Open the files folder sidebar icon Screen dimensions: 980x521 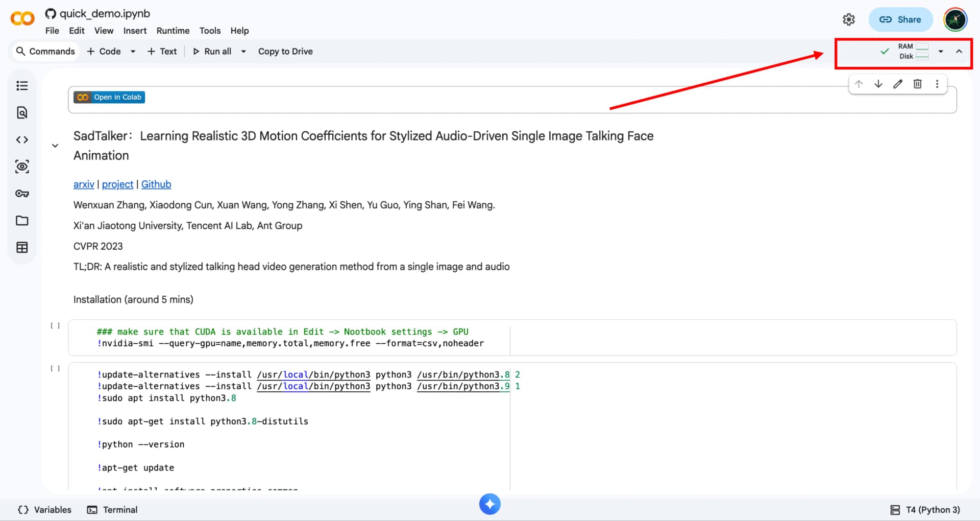click(x=22, y=221)
